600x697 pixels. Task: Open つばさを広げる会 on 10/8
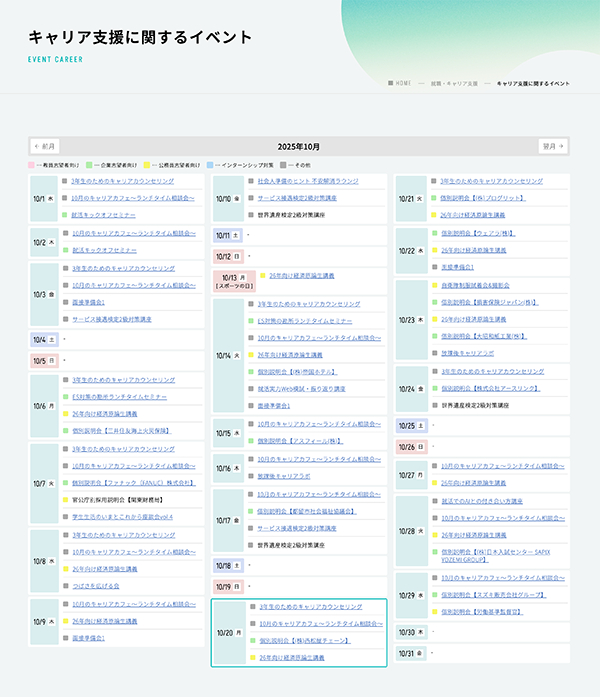[x=96, y=585]
